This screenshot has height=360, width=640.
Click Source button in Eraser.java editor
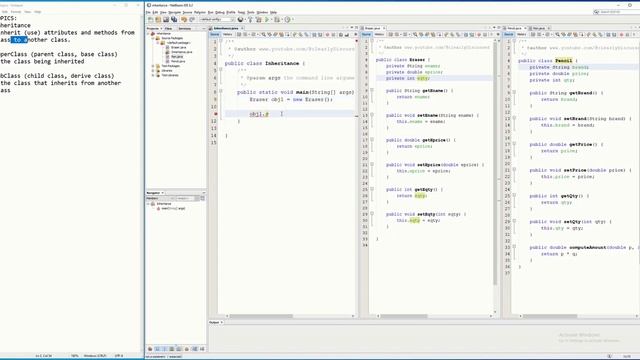(366, 35)
